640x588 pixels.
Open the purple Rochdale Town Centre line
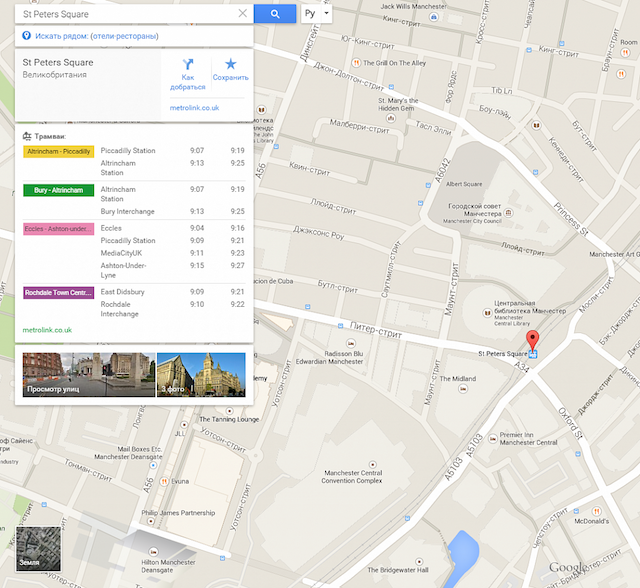coord(58,292)
